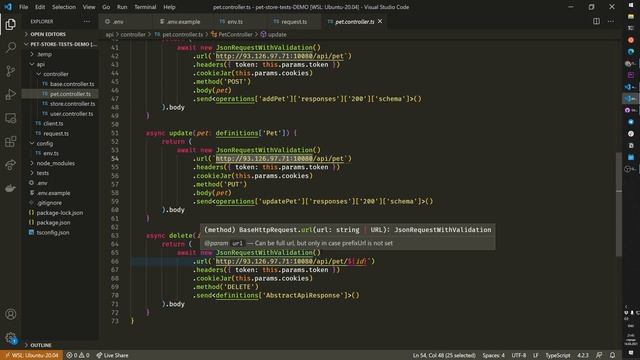Open notifications bell in status bar
The image size is (640, 360).
tap(612, 355)
